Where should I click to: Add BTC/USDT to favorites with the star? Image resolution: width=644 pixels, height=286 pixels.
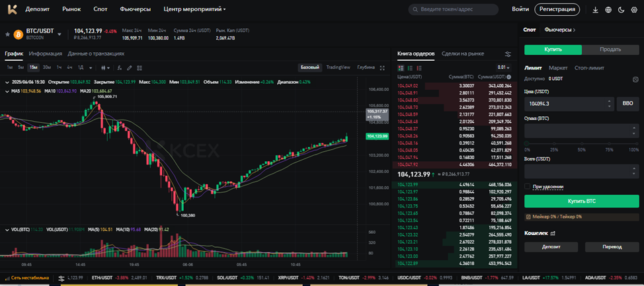pyautogui.click(x=7, y=34)
